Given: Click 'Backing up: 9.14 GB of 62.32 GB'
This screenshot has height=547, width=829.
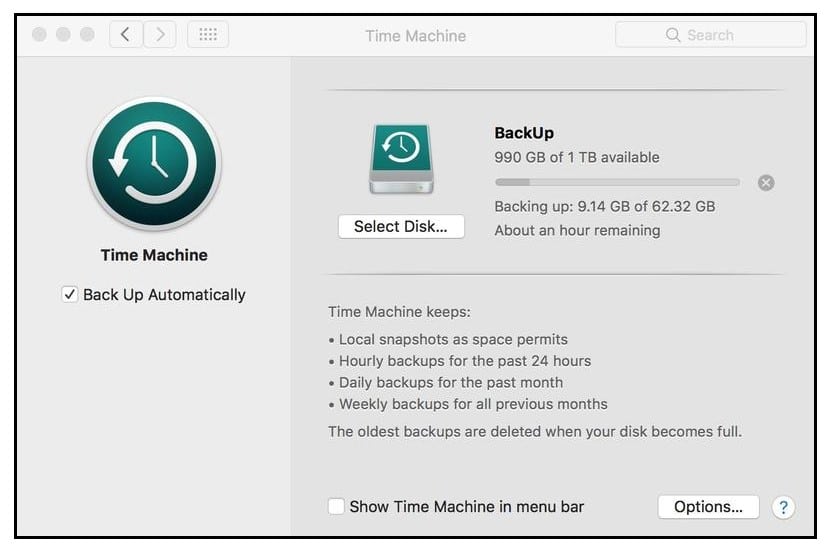Looking at the screenshot, I should coord(605,207).
